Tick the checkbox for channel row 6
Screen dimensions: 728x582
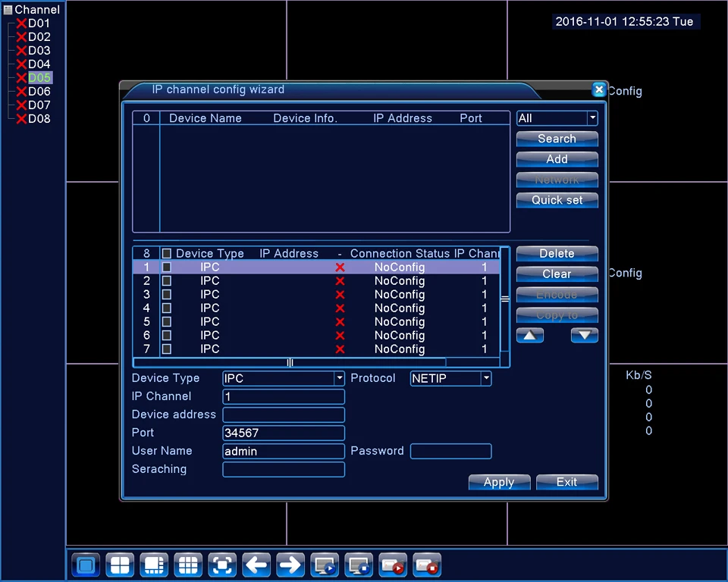(166, 335)
